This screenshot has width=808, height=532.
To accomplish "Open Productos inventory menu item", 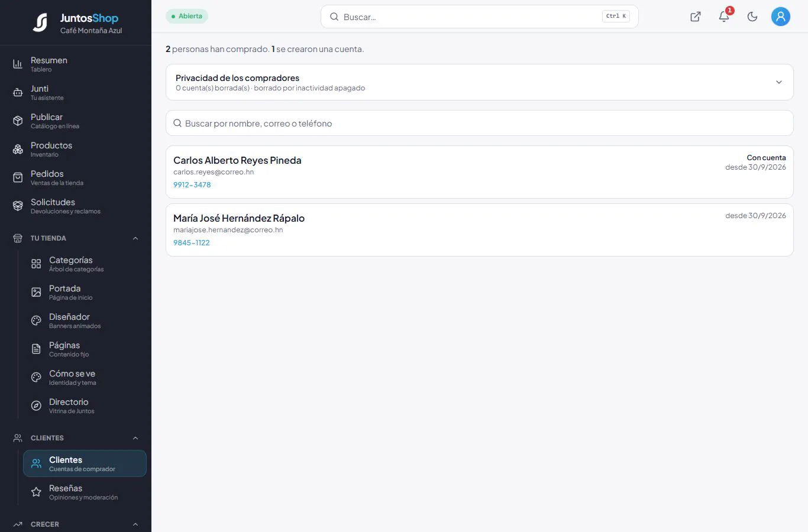I will tap(76, 149).
